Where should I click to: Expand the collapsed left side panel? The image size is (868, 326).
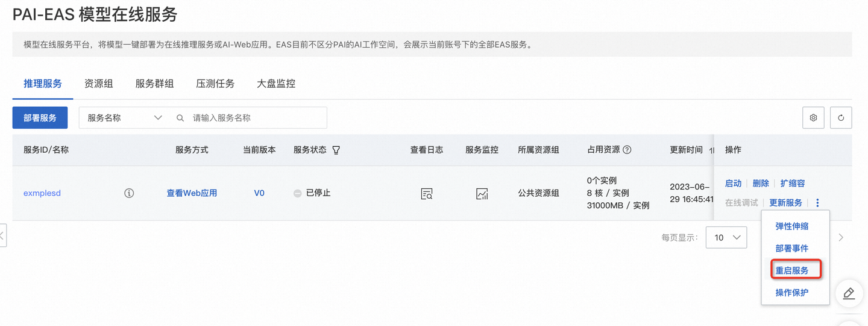pos(3,235)
